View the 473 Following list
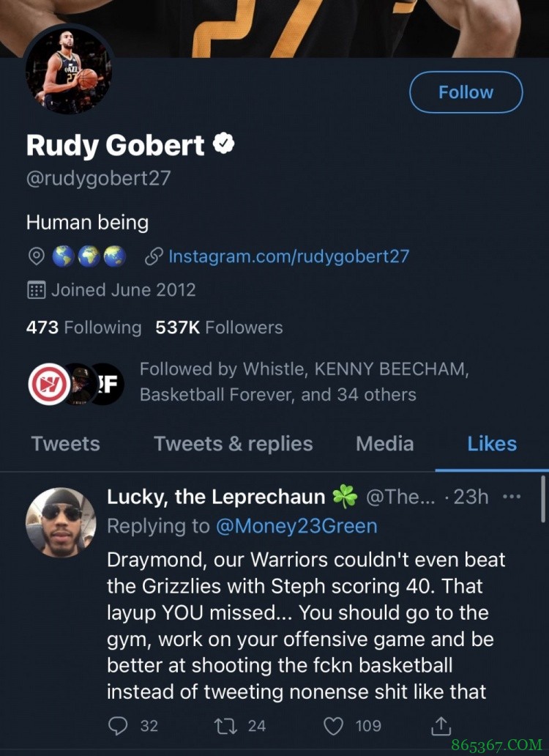The height and width of the screenshot is (756, 549). point(83,327)
